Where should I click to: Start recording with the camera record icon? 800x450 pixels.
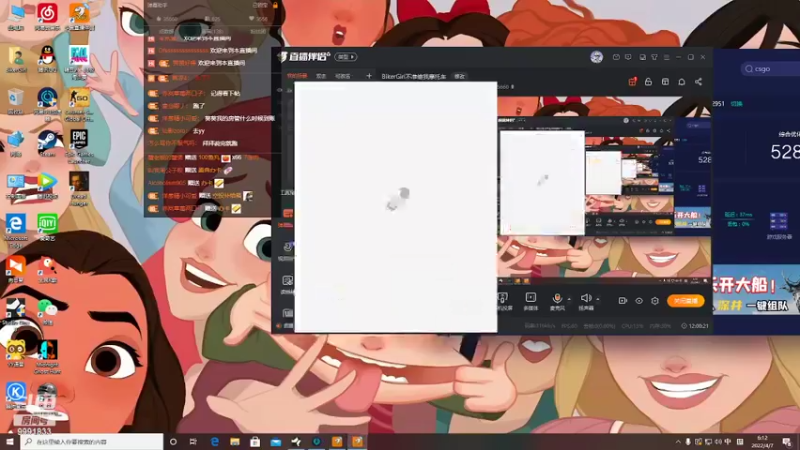point(622,301)
